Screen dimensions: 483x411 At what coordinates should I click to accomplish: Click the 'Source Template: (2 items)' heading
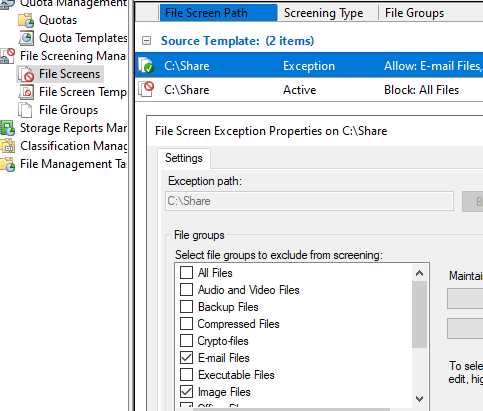pyautogui.click(x=237, y=41)
